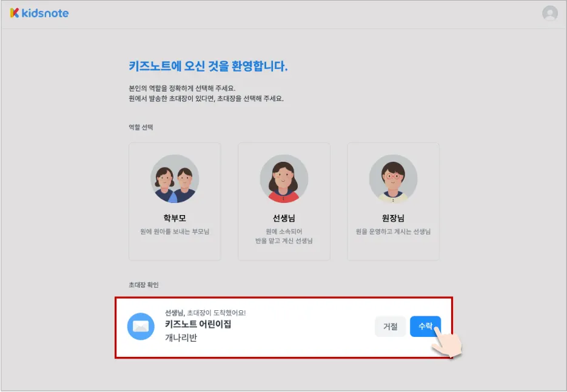The height and width of the screenshot is (392, 567).
Task: Click the blue envelope invitation icon
Action: (x=141, y=326)
